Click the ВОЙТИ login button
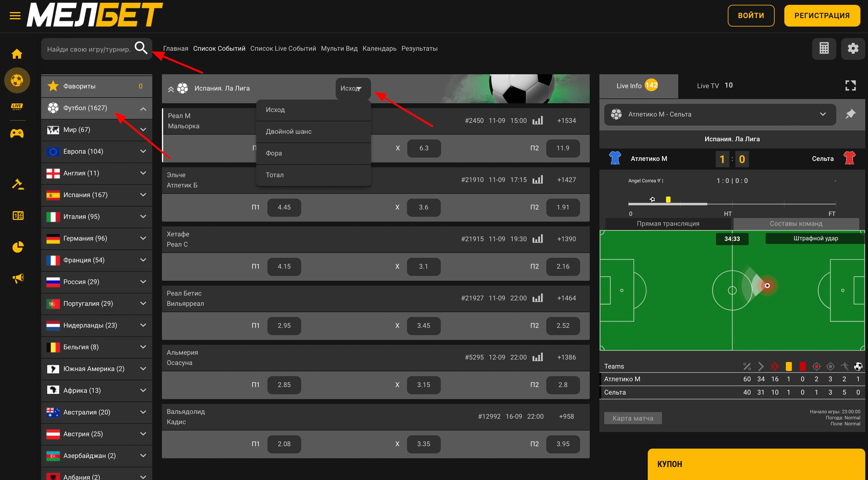868x480 pixels. [751, 15]
